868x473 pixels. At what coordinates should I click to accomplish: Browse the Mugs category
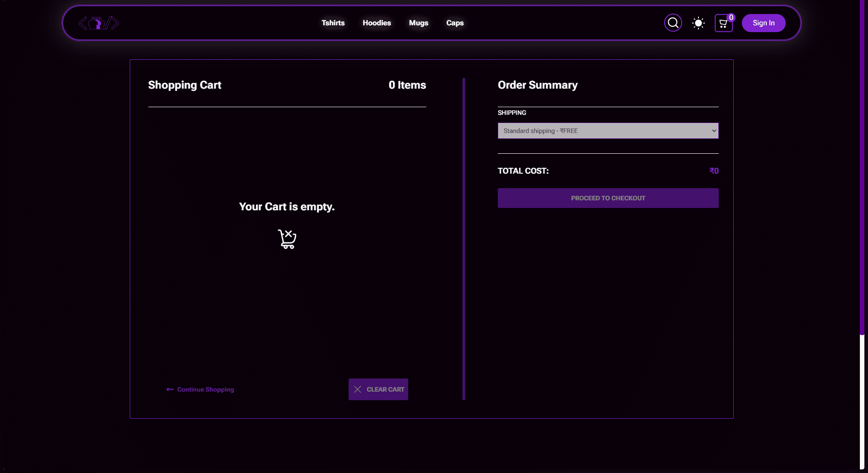pyautogui.click(x=418, y=23)
